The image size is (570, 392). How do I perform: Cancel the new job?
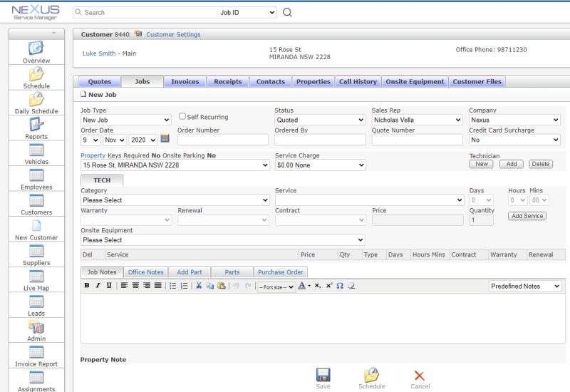point(420,380)
